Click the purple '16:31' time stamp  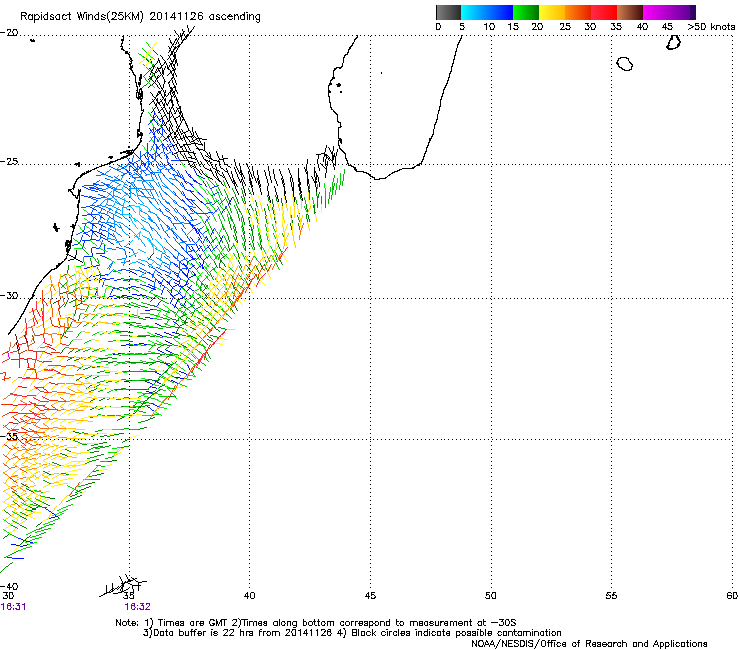click(x=13, y=607)
